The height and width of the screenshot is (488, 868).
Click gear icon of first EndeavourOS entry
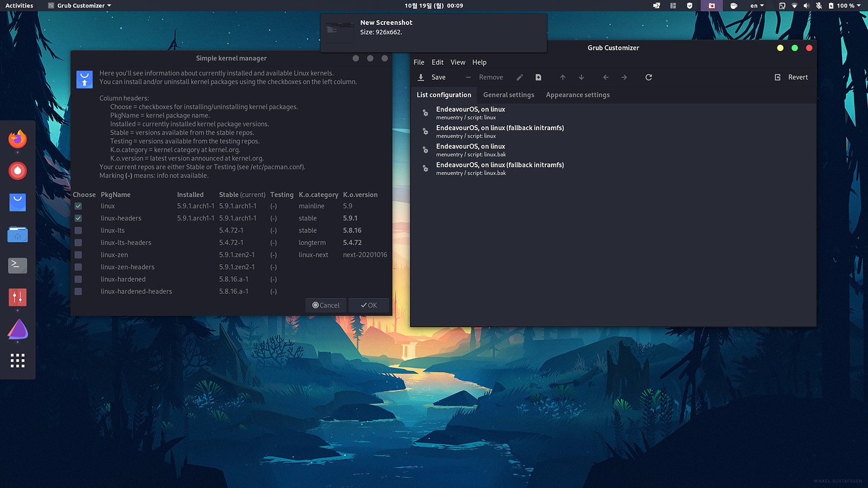[x=425, y=113]
